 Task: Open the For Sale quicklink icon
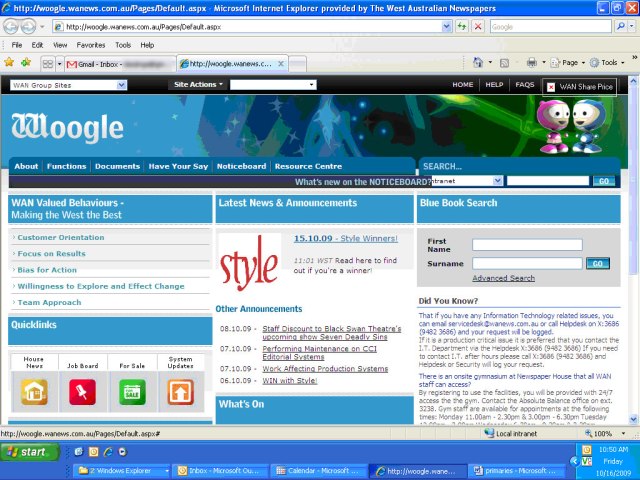pos(132,392)
